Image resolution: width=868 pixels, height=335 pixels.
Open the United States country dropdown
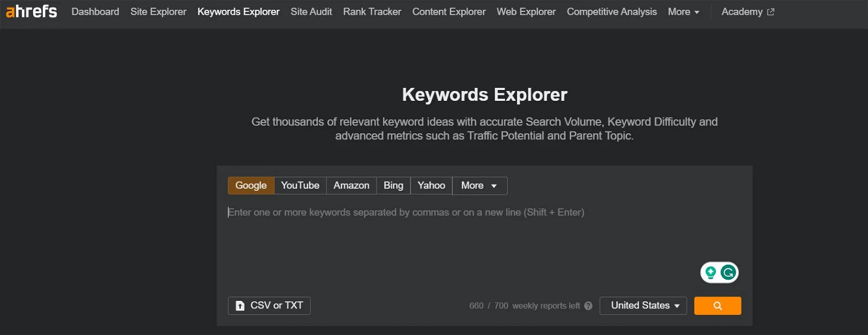[643, 306]
